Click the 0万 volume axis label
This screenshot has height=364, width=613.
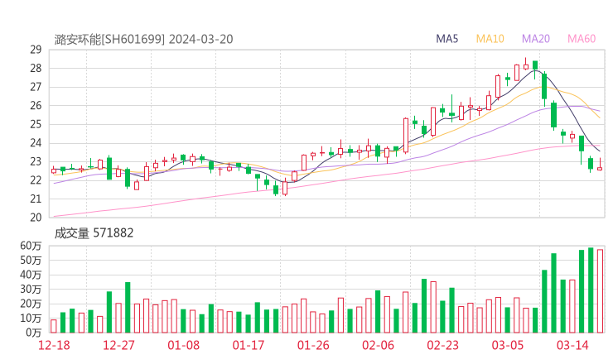click(33, 333)
